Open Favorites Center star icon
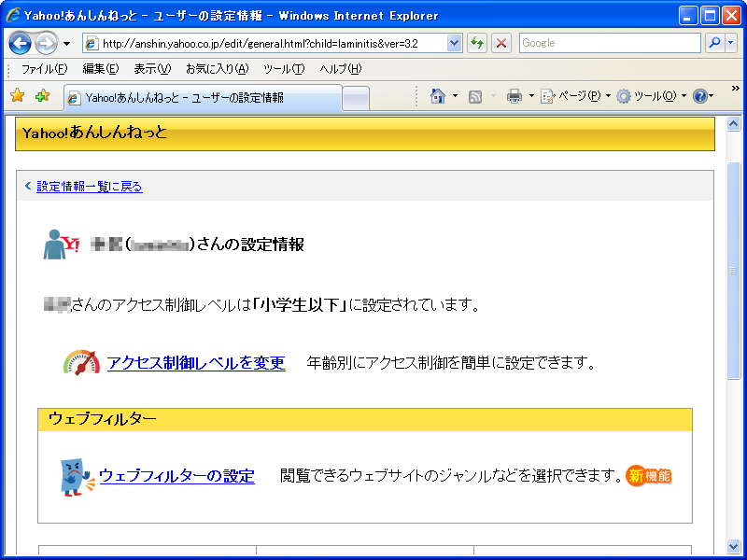The width and height of the screenshot is (747, 560). coord(17,96)
